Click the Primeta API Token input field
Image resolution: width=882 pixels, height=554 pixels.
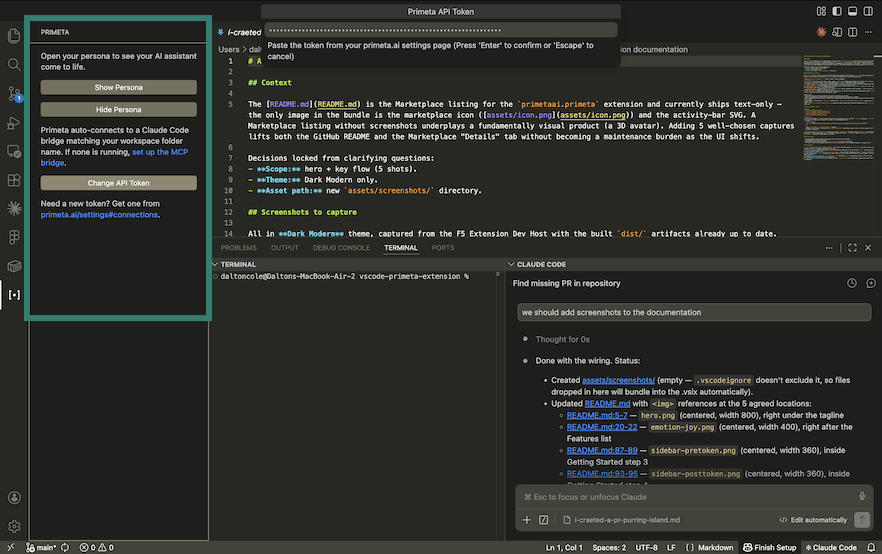pyautogui.click(x=441, y=30)
